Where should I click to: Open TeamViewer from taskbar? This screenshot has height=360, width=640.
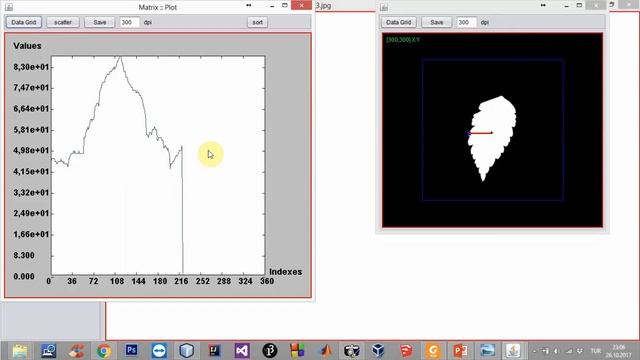(159, 350)
